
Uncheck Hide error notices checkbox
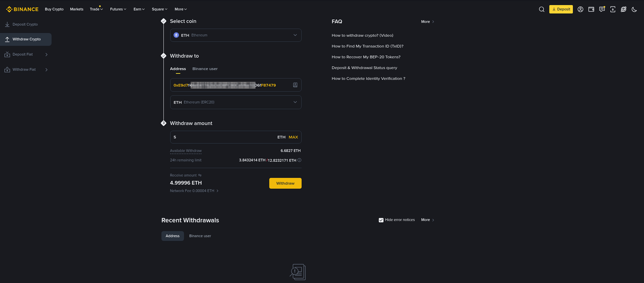pos(381,220)
